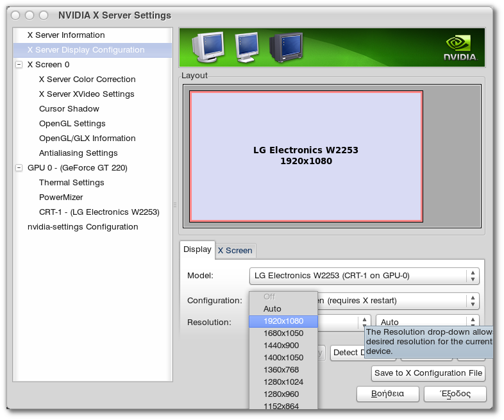Screen dimensions: 504x420
Task: Click the left window control button
Action: coord(15,15)
